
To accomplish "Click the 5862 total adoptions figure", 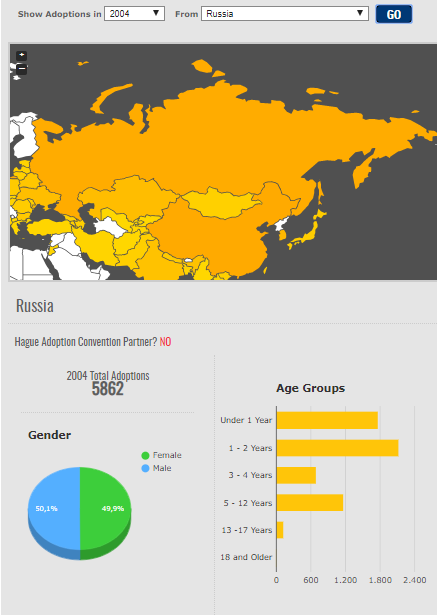I will point(107,389).
